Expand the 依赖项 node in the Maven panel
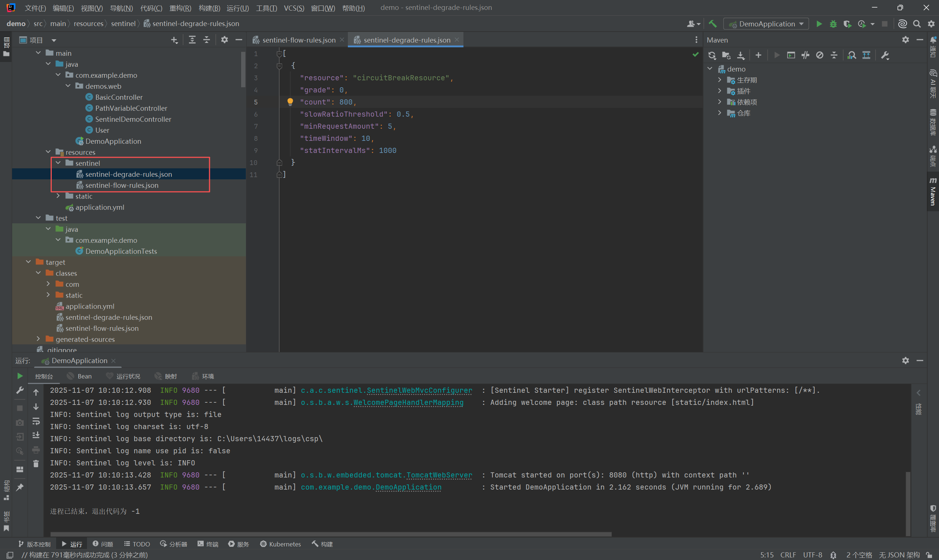 720,102
